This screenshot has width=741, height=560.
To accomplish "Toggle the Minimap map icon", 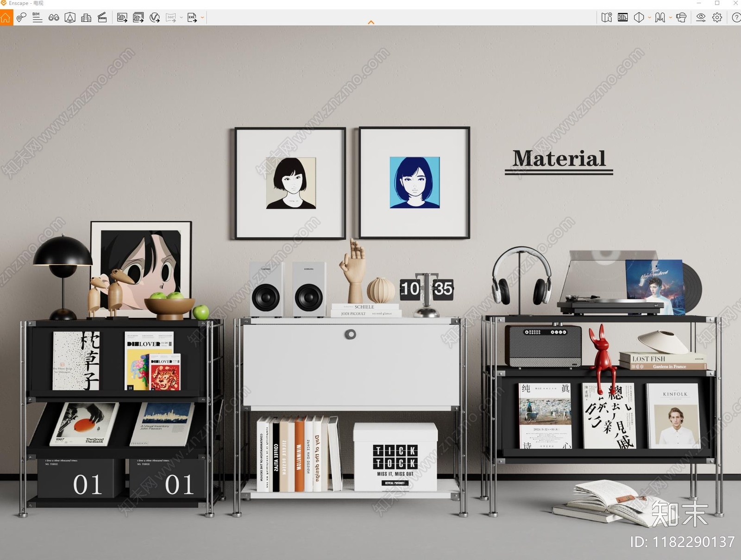I will (x=607, y=18).
